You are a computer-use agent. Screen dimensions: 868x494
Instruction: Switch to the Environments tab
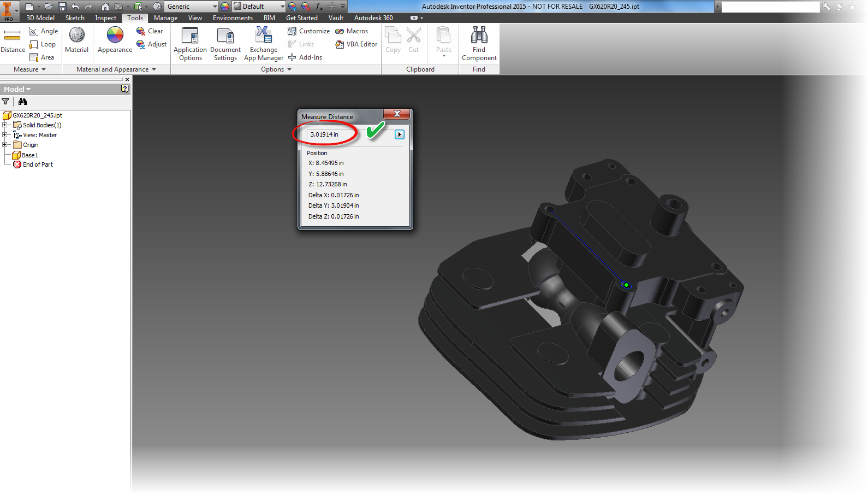pyautogui.click(x=233, y=18)
